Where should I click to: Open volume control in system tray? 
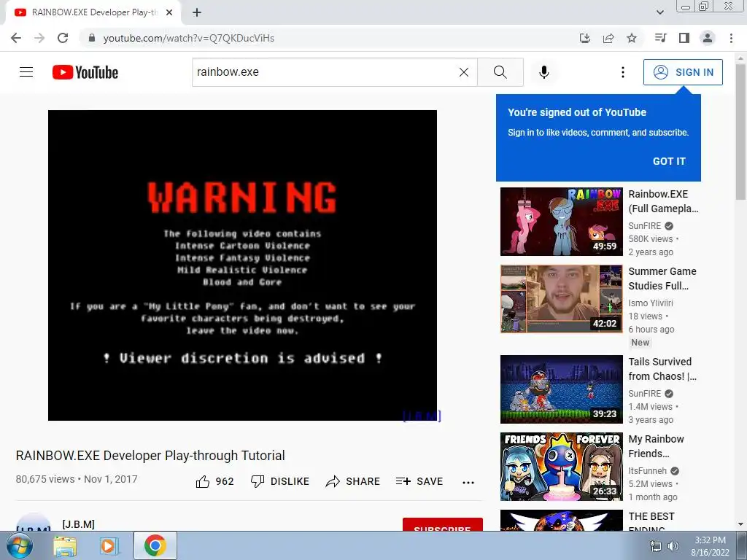(x=673, y=546)
